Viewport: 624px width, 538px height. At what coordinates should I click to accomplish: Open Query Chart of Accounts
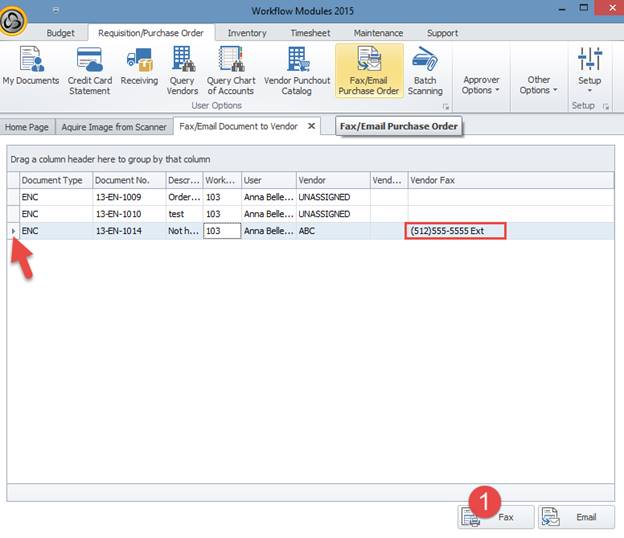(230, 69)
